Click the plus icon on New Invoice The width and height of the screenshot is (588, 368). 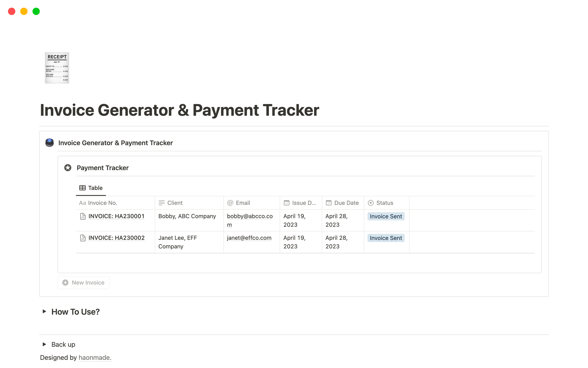point(65,282)
